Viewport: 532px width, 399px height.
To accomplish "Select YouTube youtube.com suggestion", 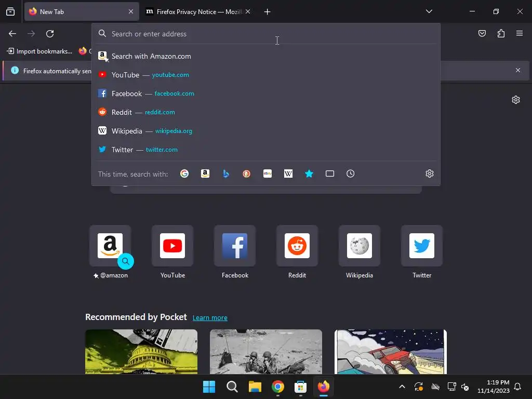I will (x=266, y=75).
